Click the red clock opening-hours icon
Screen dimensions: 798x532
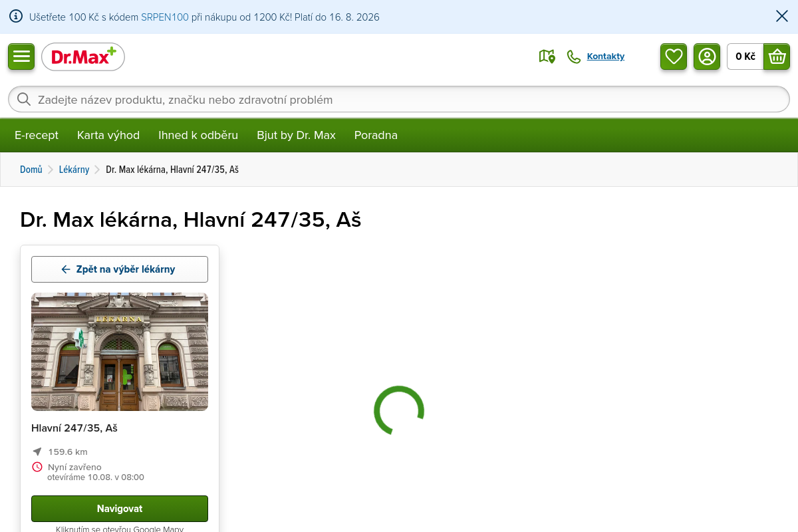pos(37,467)
